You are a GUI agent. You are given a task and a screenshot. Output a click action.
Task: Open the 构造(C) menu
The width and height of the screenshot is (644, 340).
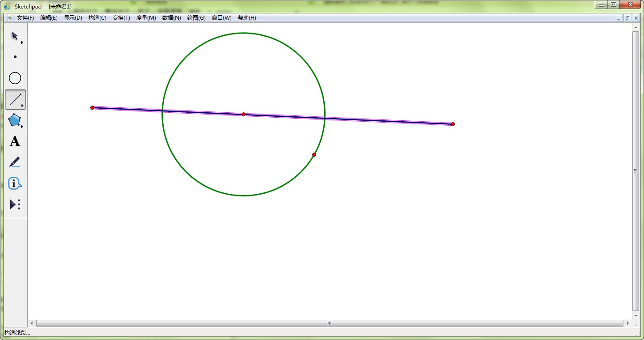tap(97, 18)
